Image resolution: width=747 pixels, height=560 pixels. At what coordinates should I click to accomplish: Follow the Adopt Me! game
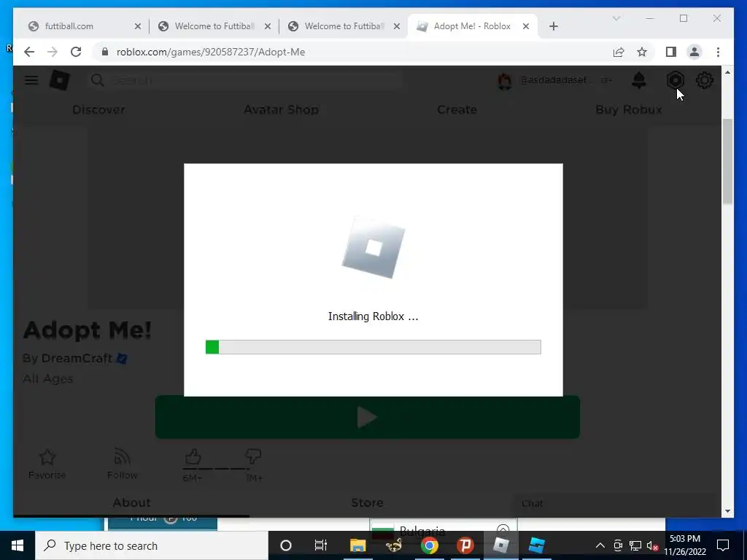click(x=123, y=463)
